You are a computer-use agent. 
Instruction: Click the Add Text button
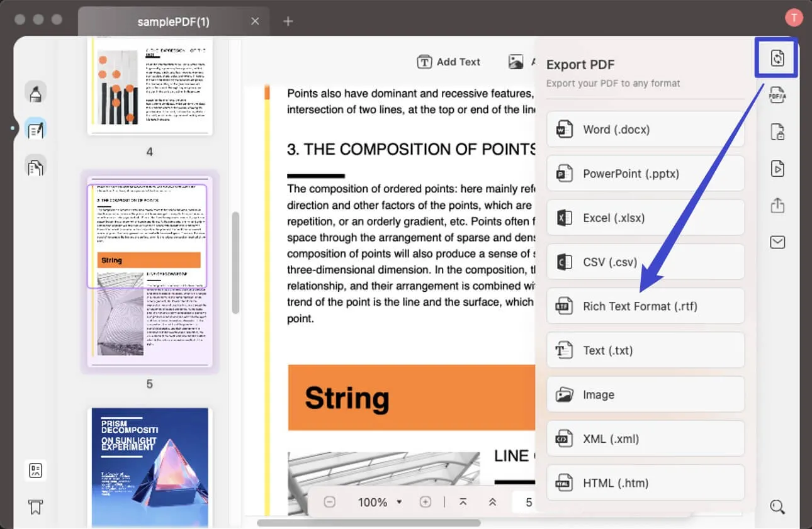tap(449, 62)
